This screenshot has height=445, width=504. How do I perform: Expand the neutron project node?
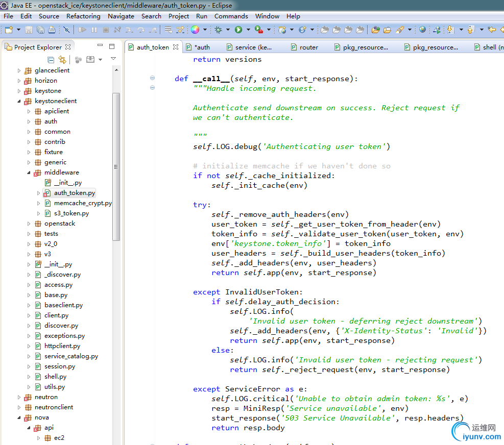tap(19, 397)
